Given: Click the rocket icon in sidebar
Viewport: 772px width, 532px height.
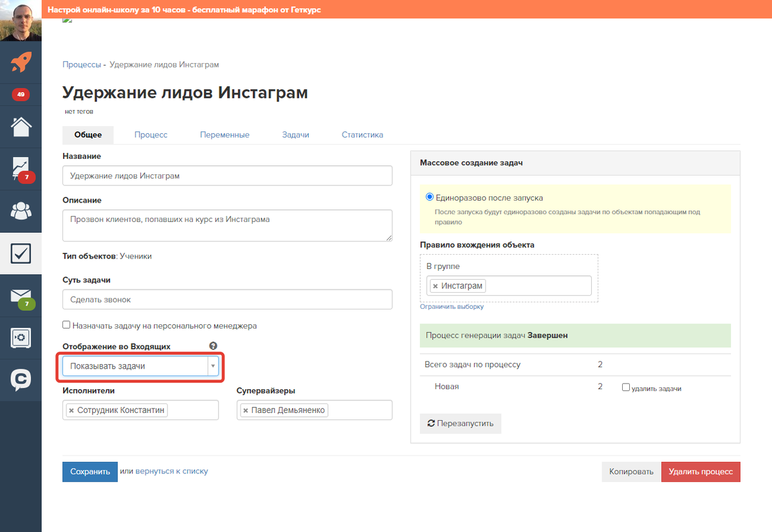Looking at the screenshot, I should click(x=21, y=62).
